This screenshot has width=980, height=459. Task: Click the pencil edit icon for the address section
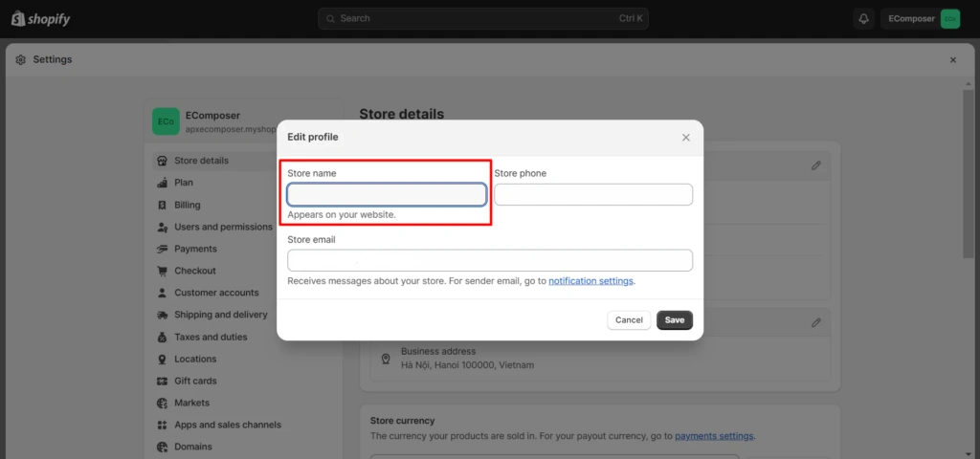(x=816, y=323)
